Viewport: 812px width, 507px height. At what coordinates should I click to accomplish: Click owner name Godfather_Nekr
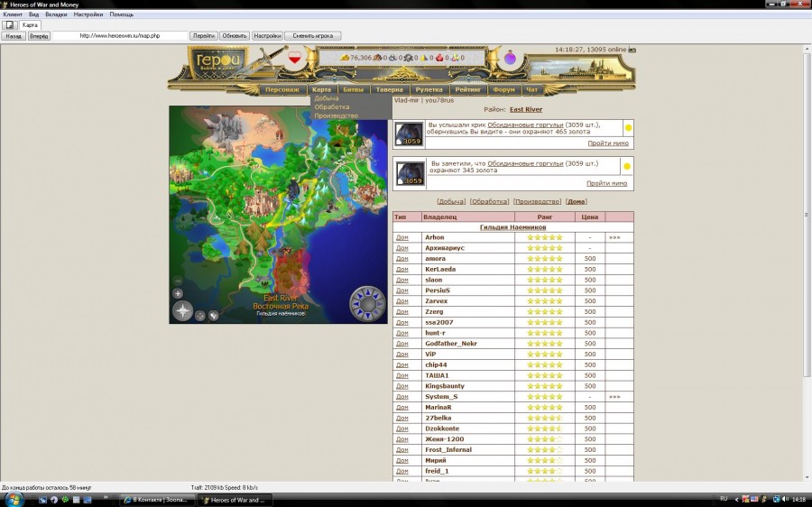tap(450, 344)
